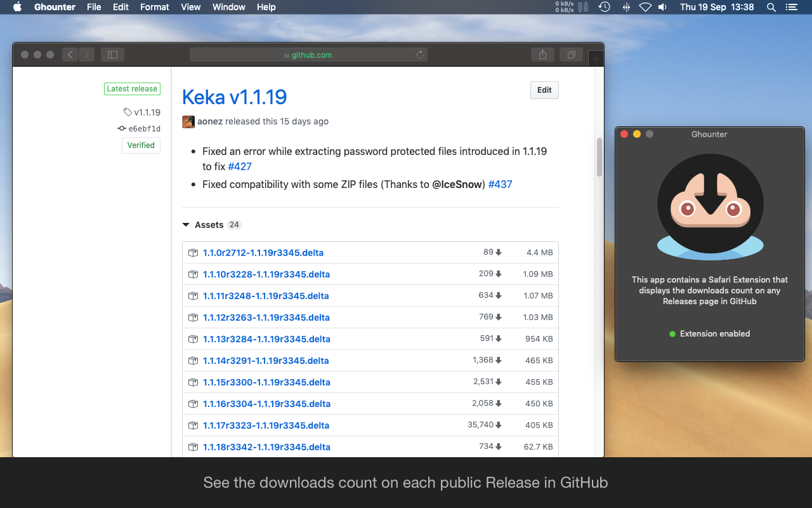Screen dimensions: 812x508
Task: Click the network speed monitor icon
Action: (x=572, y=7)
